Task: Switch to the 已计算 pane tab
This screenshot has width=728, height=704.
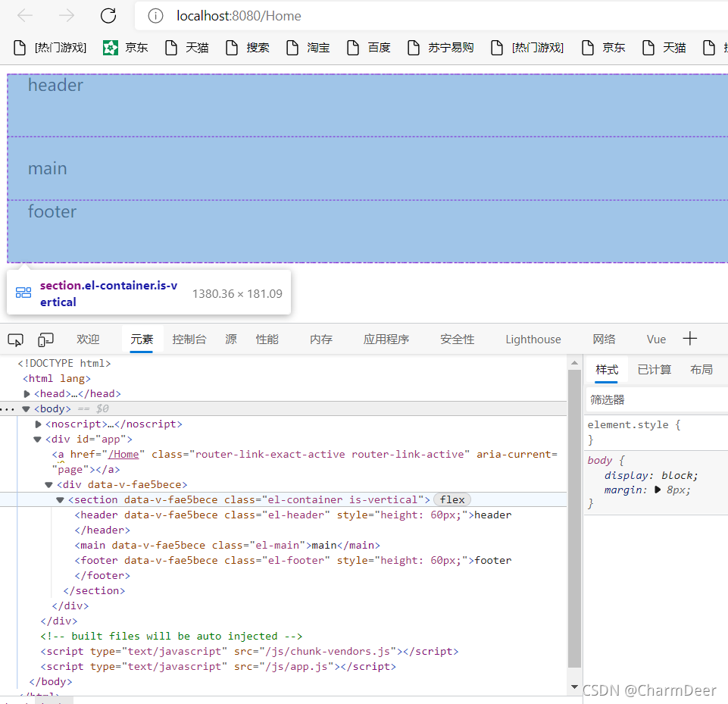Action: pyautogui.click(x=655, y=370)
